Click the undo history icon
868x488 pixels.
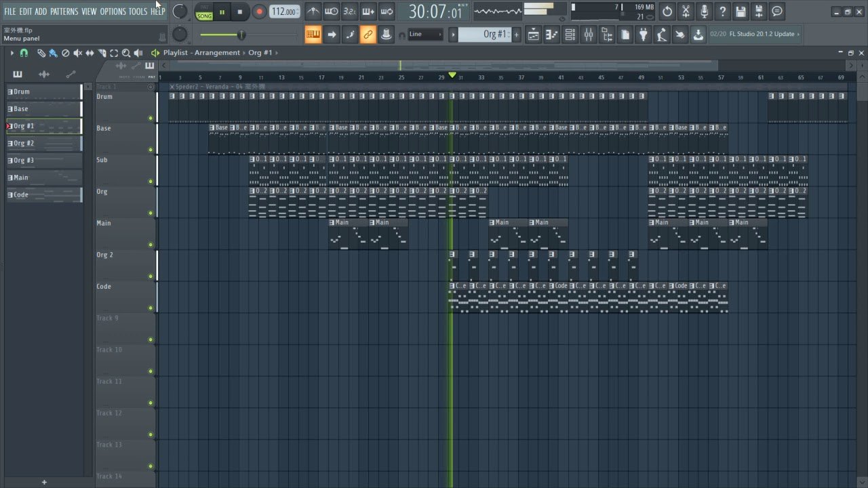click(x=667, y=12)
